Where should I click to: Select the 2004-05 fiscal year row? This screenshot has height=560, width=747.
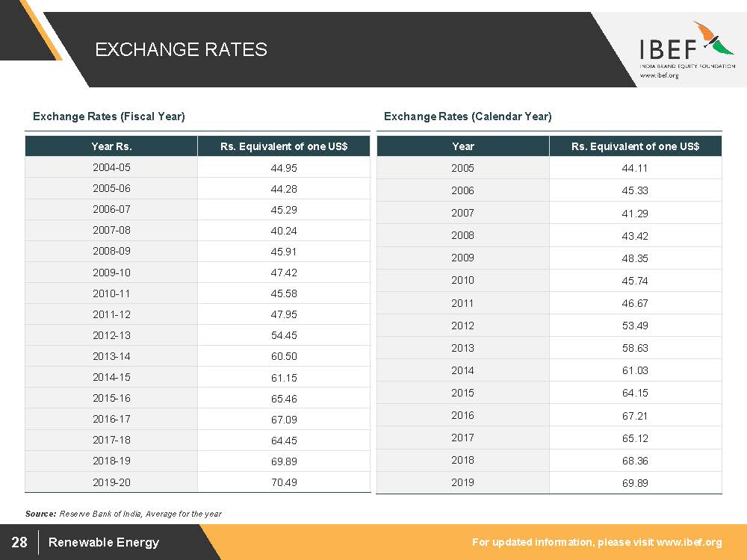tap(111, 167)
